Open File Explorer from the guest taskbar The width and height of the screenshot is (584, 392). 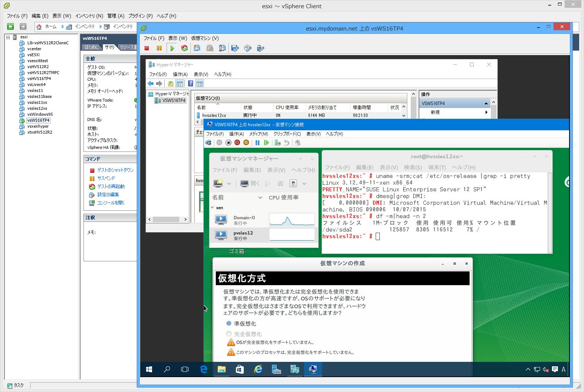(x=222, y=369)
